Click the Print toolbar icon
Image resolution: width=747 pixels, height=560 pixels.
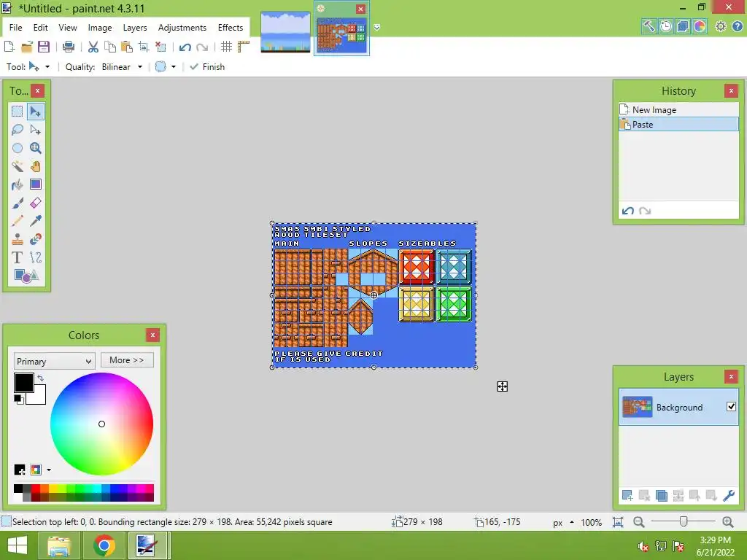pyautogui.click(x=68, y=47)
